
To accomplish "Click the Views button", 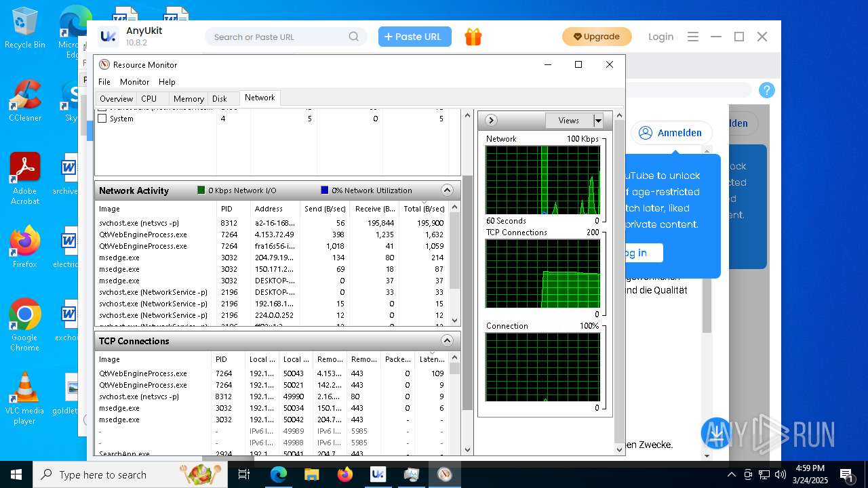I will tap(569, 120).
